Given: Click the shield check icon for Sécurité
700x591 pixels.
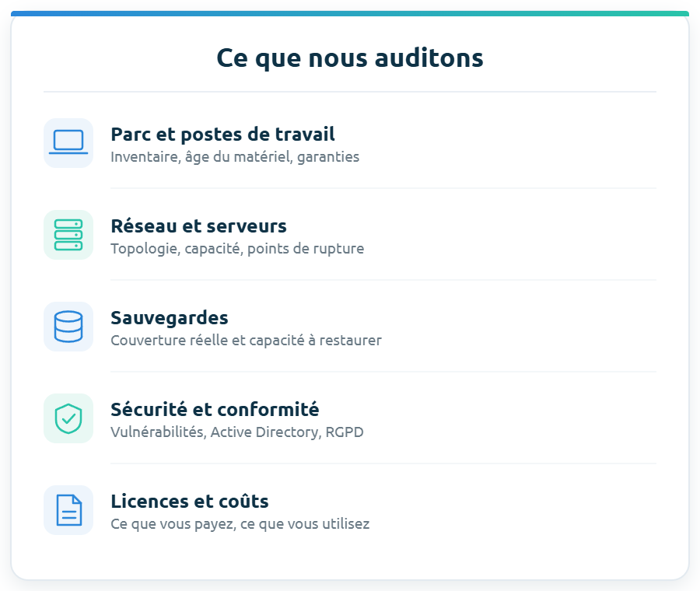Looking at the screenshot, I should pyautogui.click(x=68, y=418).
